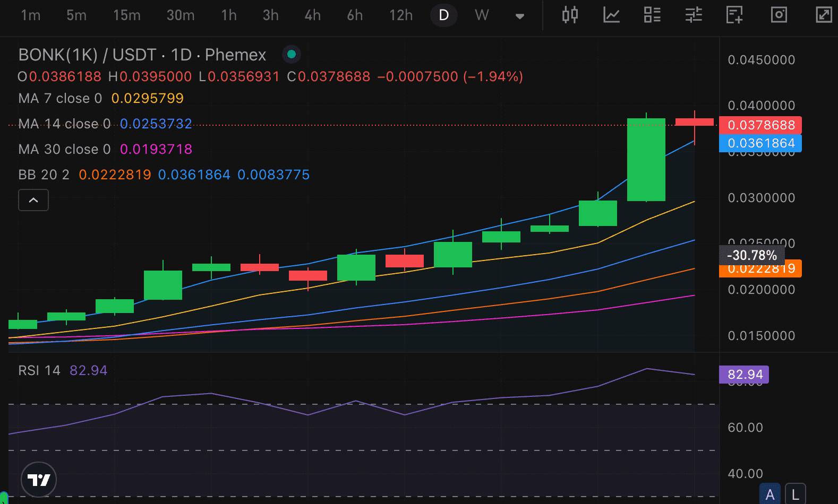Click the high price H0.0395000
838x504 pixels.
pyautogui.click(x=150, y=76)
